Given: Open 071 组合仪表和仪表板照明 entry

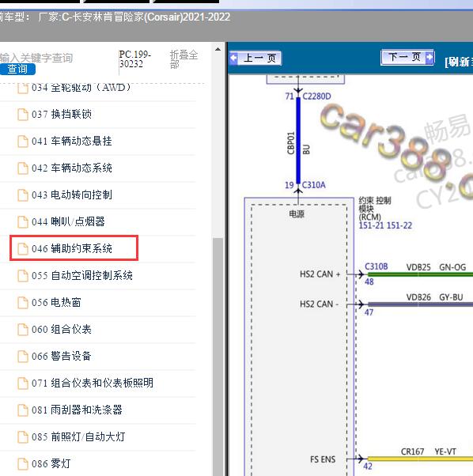Looking at the screenshot, I should point(93,383).
